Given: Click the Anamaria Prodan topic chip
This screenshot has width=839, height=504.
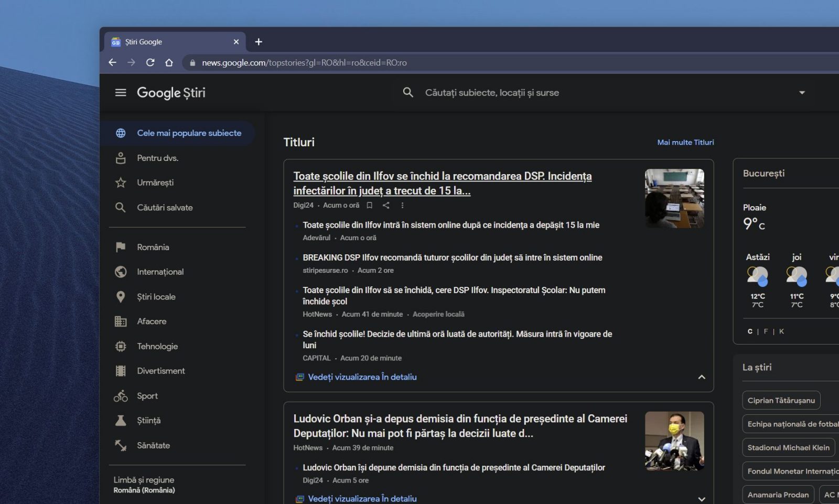Looking at the screenshot, I should 778,495.
